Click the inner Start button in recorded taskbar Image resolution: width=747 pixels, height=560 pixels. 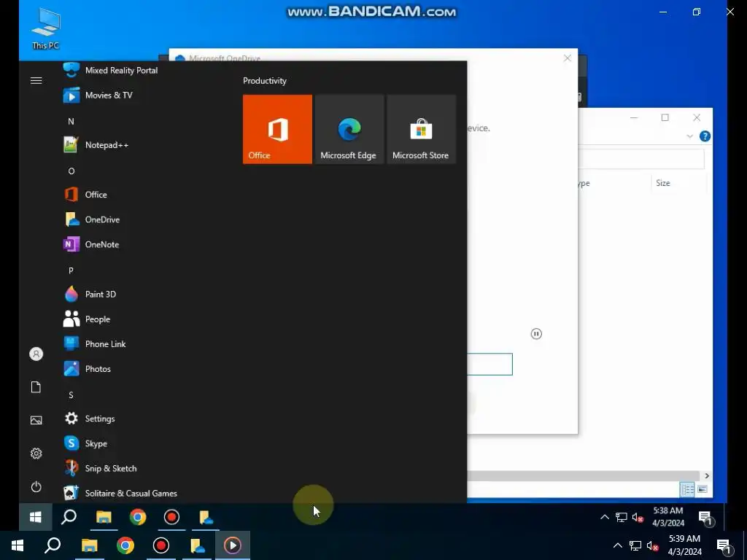(35, 517)
